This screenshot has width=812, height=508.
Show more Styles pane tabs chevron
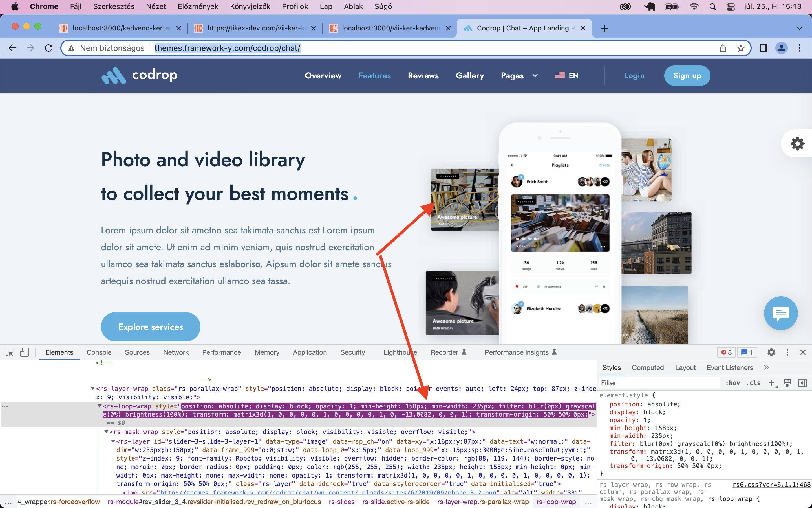[x=766, y=367]
